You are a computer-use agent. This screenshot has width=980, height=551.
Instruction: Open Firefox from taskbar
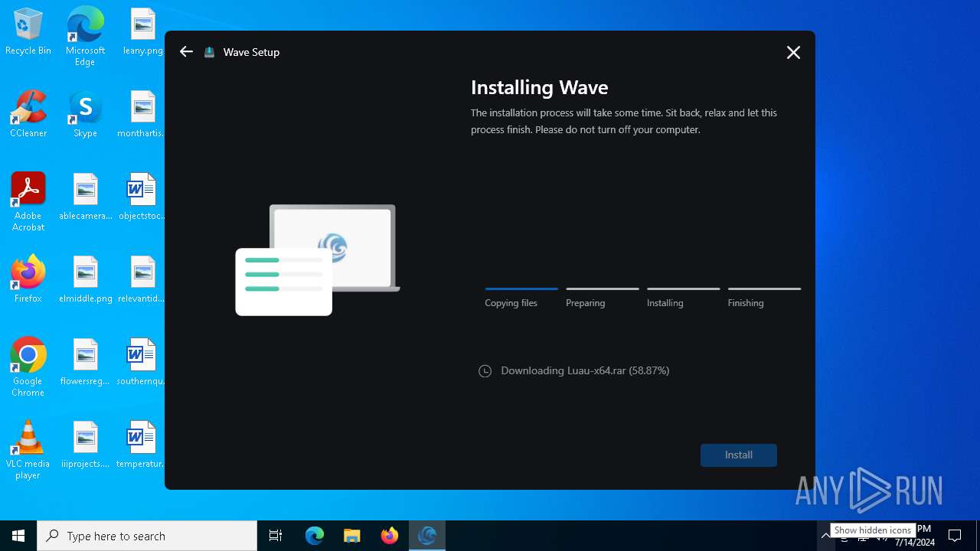coord(390,536)
